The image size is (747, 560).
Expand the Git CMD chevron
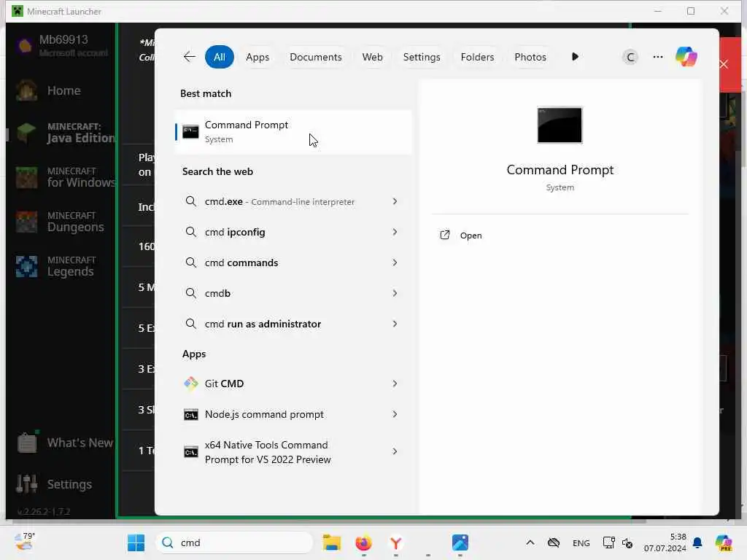click(395, 384)
